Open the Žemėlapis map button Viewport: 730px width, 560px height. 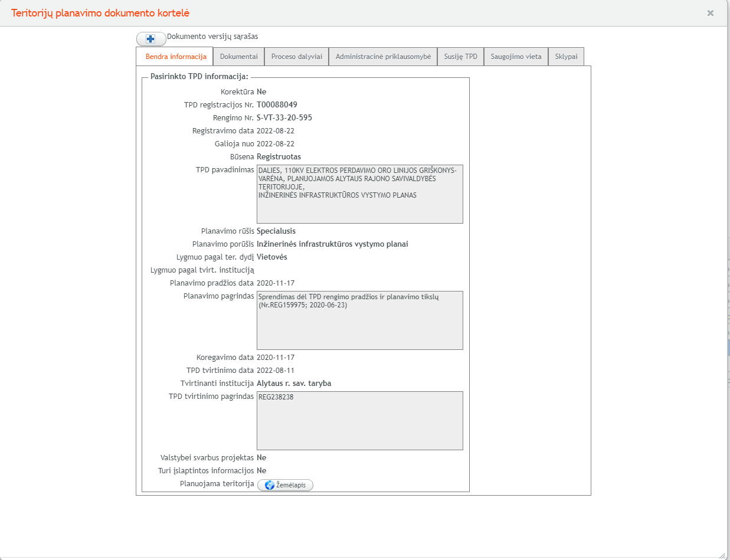(x=285, y=485)
